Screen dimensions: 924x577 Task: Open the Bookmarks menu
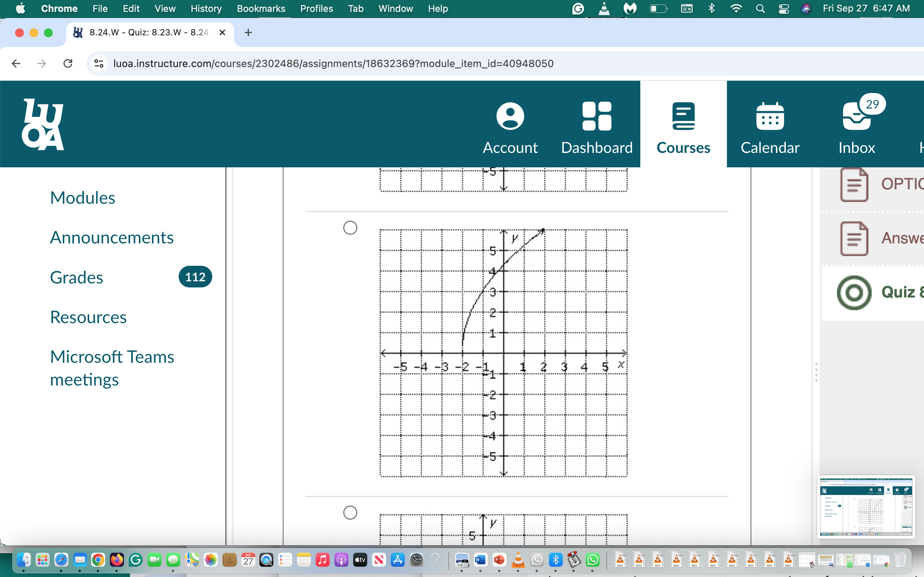coord(261,8)
